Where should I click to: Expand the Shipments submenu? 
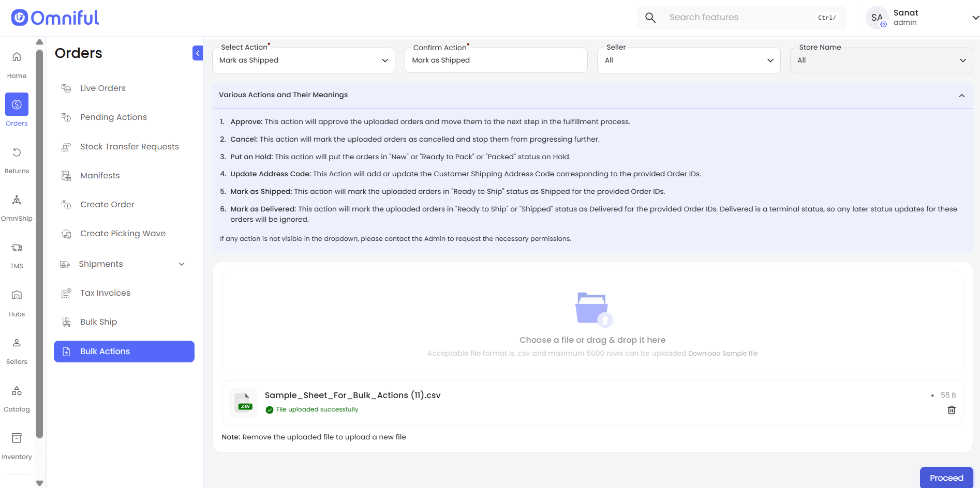(x=181, y=264)
